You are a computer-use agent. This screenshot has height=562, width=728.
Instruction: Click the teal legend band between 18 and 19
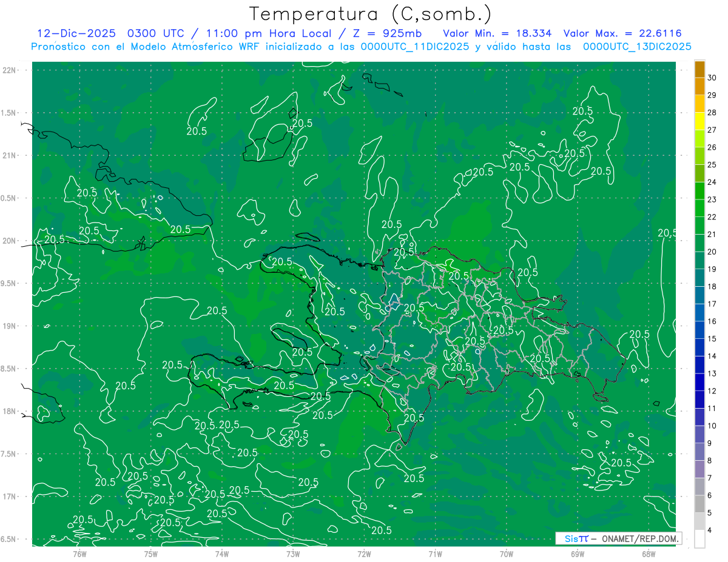click(699, 278)
